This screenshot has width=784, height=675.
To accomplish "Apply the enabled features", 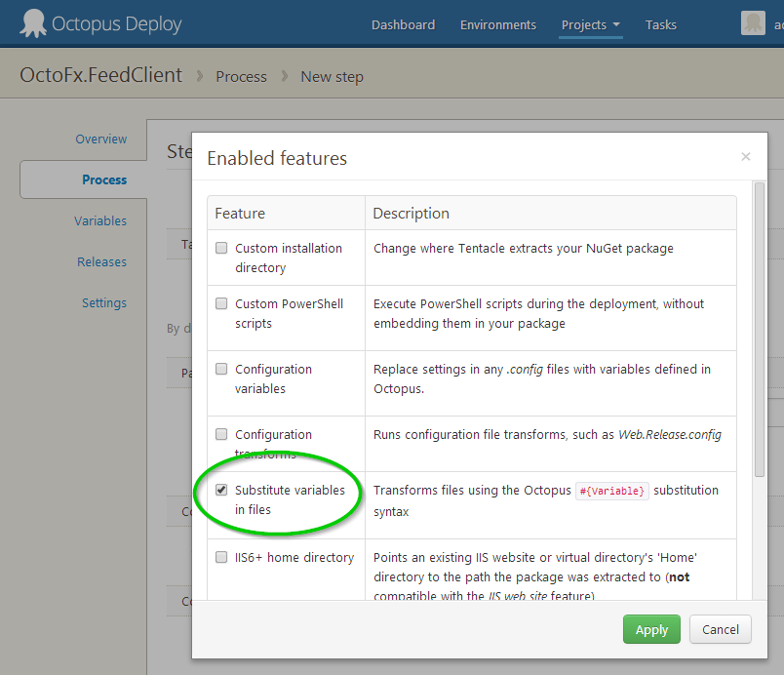I will tap(651, 629).
